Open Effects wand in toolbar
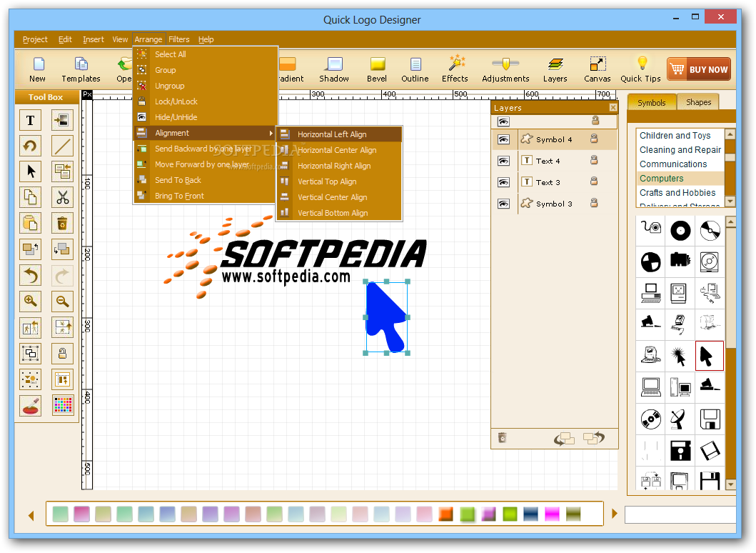The width and height of the screenshot is (756, 553). (x=455, y=69)
